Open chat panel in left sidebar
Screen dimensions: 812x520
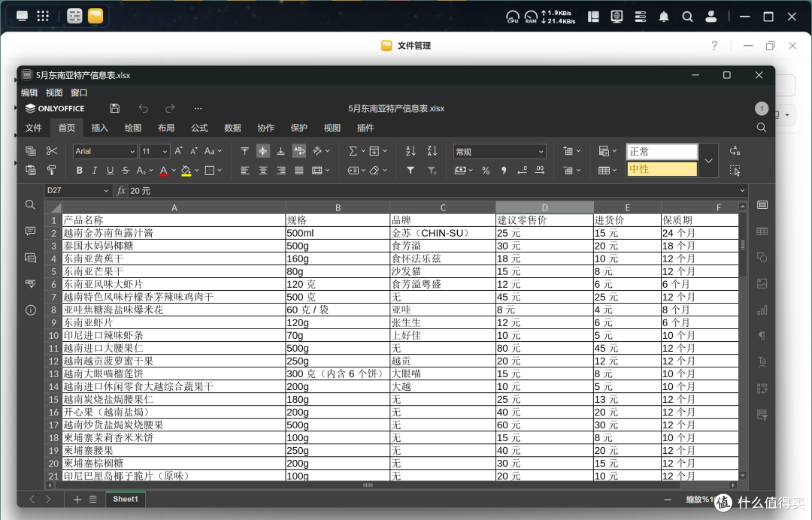pos(31,257)
